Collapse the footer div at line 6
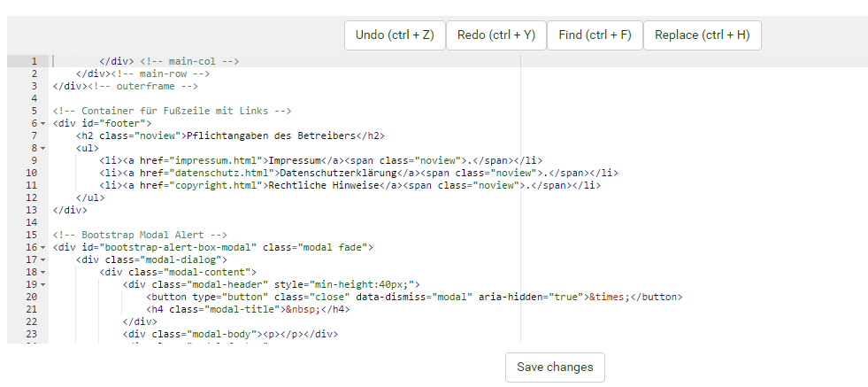 pyautogui.click(x=43, y=123)
